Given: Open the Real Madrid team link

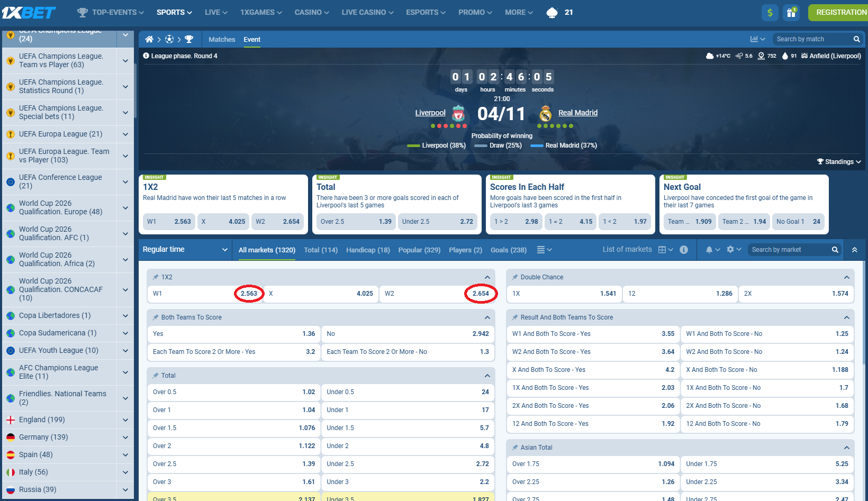Looking at the screenshot, I should pos(577,113).
